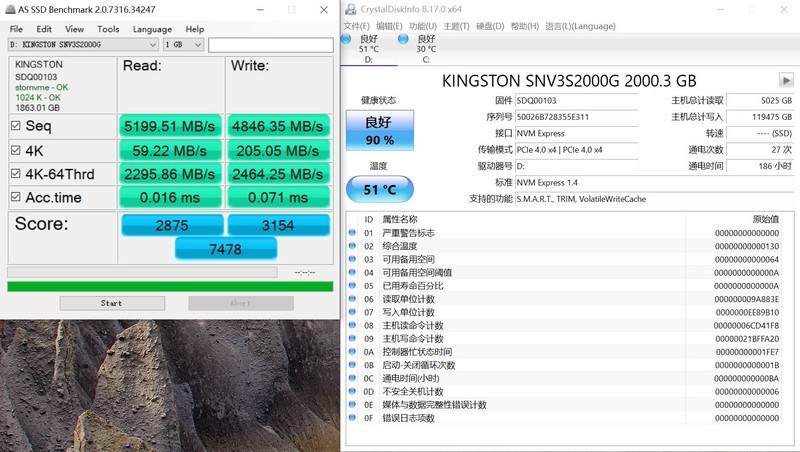Open the Tools menu in AS SSD Benchmark
800x452 pixels.
(108, 29)
